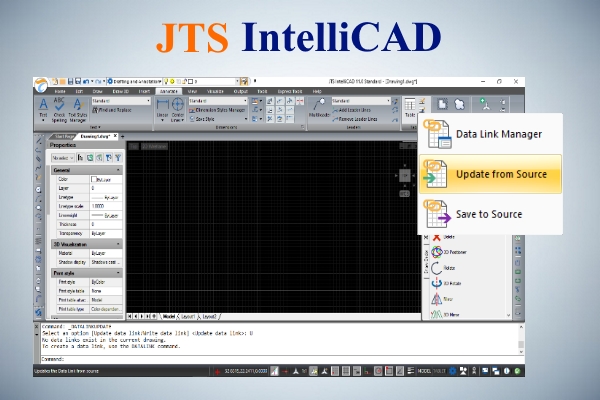Click the Color ByLayer swatch property
The height and width of the screenshot is (400, 600).
pos(104,179)
